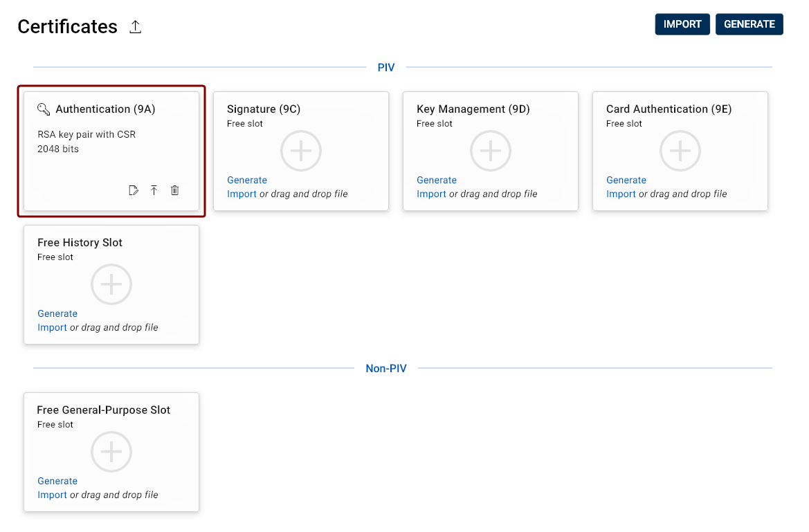
Task: Delete the Authentication (9A) key via trash icon
Action: click(x=175, y=190)
